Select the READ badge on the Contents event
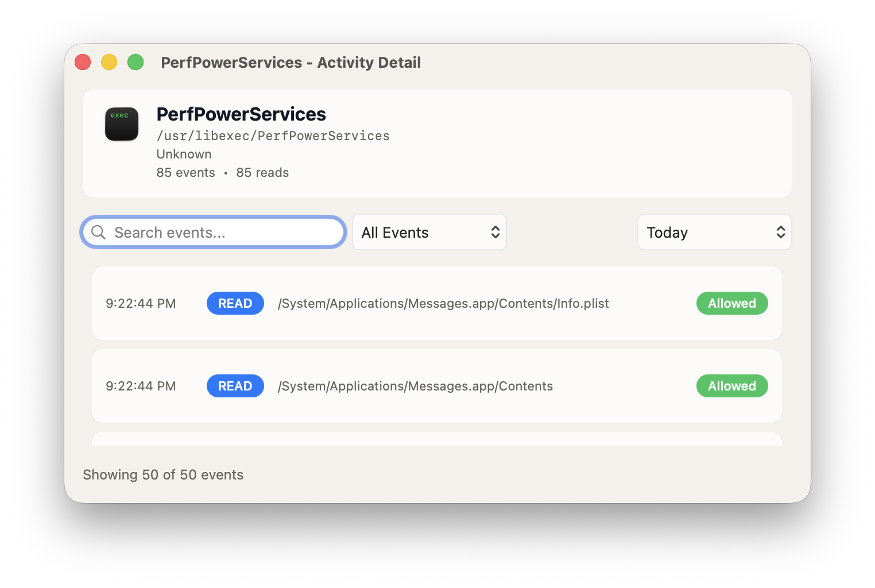 click(235, 386)
